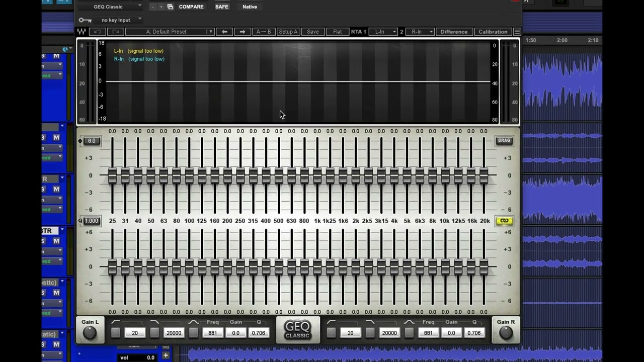Viewport: 644px width, 362px height.
Task: Click the plus preset button
Action: click(x=161, y=7)
